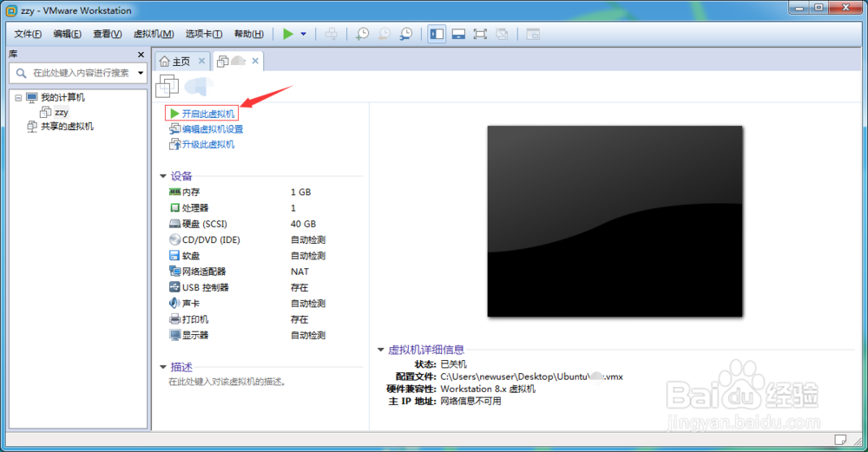This screenshot has width=868, height=452.
Task: Click the VMware Workstation title bar icon
Action: tap(11, 10)
